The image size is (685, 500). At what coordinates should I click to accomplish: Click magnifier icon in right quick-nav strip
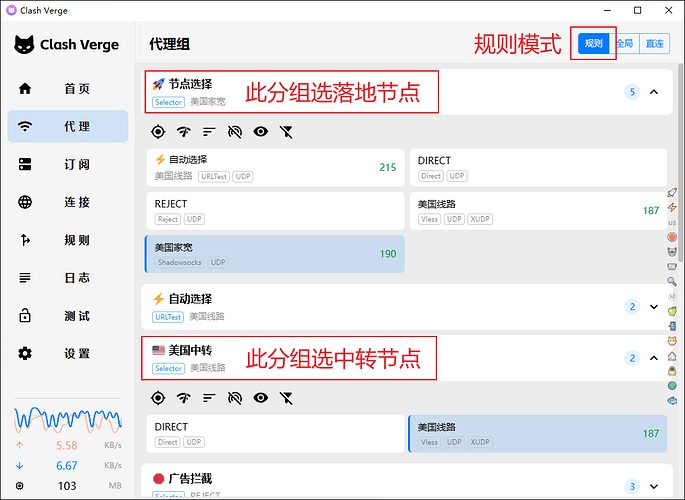click(672, 281)
